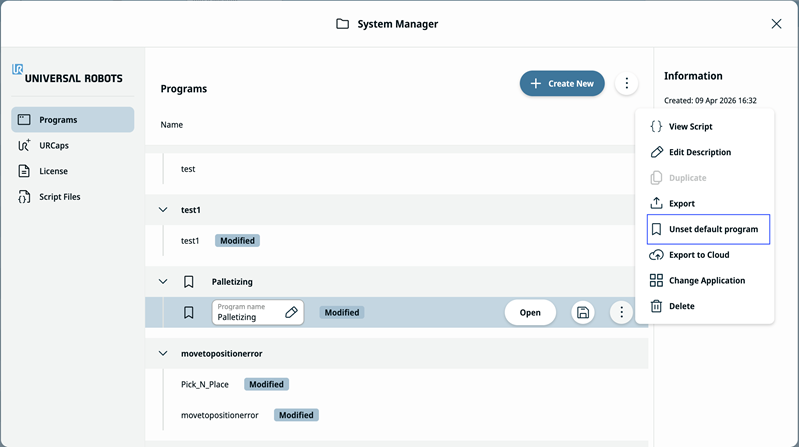Viewport: 800px width, 447px height.
Task: Collapse the test1 folder
Action: click(x=163, y=210)
